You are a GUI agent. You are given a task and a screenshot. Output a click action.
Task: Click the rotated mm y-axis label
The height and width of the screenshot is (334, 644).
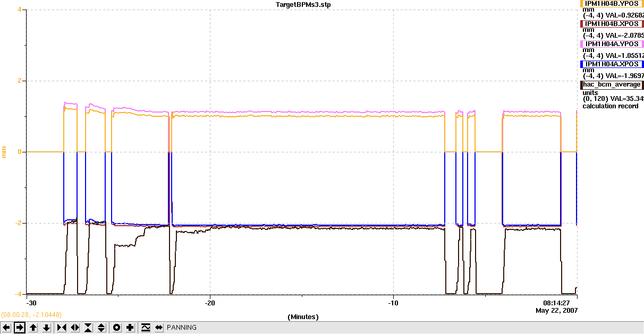(4, 152)
